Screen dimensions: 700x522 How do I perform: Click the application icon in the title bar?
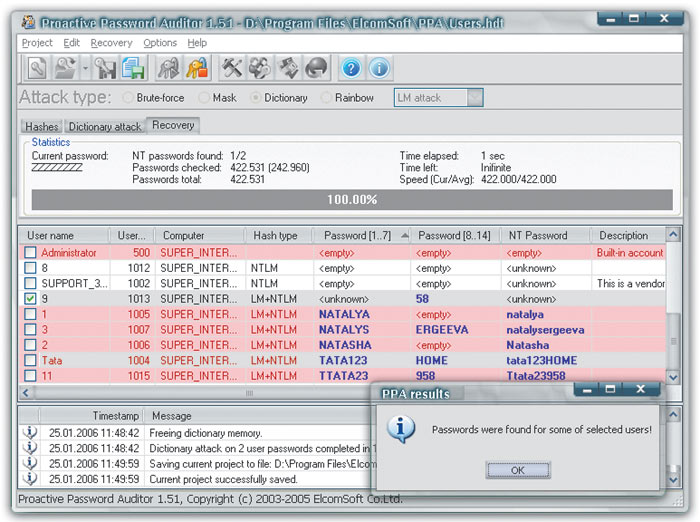[29, 21]
